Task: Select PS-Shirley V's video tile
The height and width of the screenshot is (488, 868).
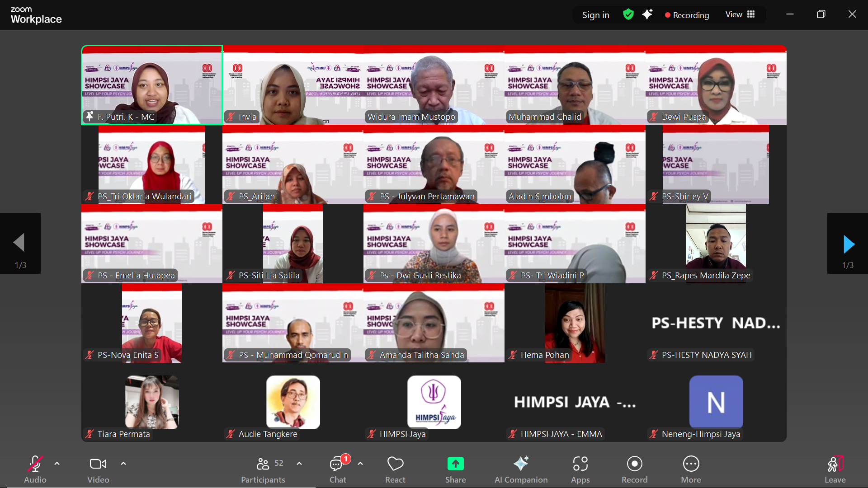Action: tap(716, 164)
